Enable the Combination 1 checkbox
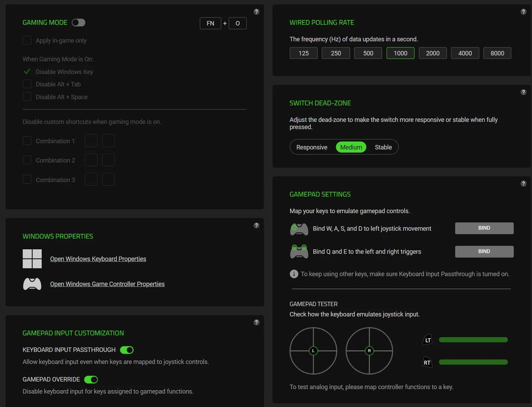Image resolution: width=532 pixels, height=407 pixels. coord(27,141)
